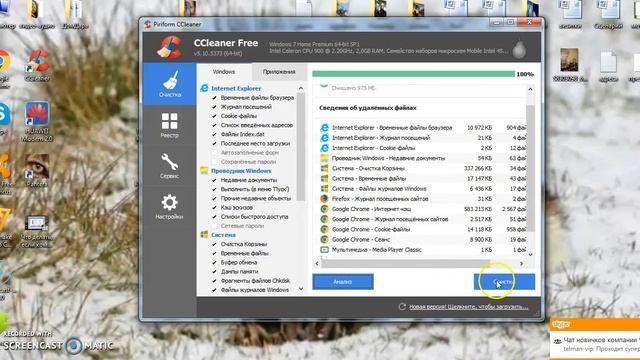Toggle Недавние документы checkbox
Image resolution: width=640 pixels, height=360 pixels.
click(x=214, y=180)
